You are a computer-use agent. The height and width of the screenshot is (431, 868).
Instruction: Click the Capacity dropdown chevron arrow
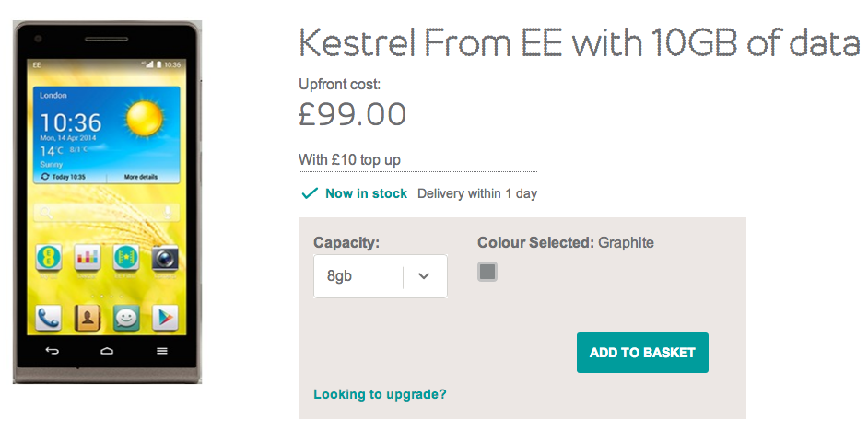(x=424, y=276)
